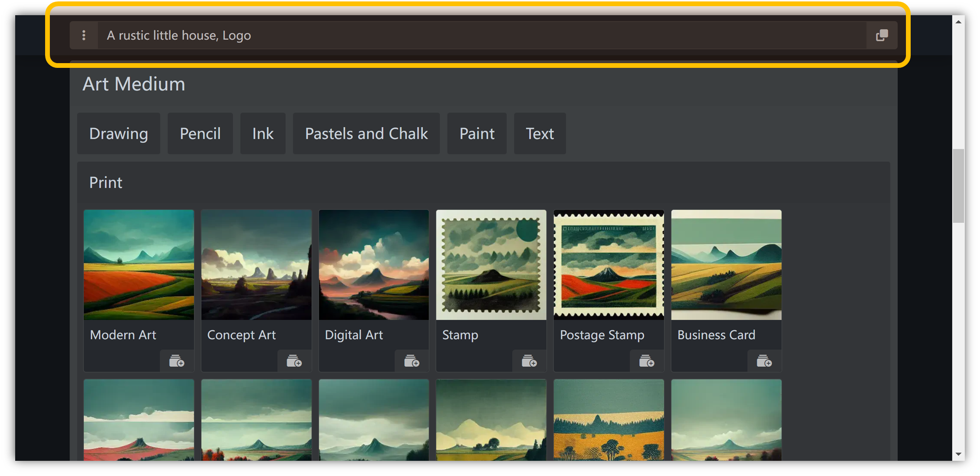Add Digital Art style to prompt
The height and width of the screenshot is (476, 980).
click(412, 361)
